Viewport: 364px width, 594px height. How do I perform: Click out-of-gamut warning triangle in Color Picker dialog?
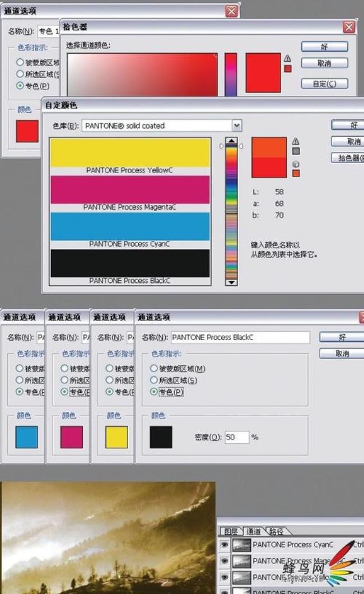point(288,58)
